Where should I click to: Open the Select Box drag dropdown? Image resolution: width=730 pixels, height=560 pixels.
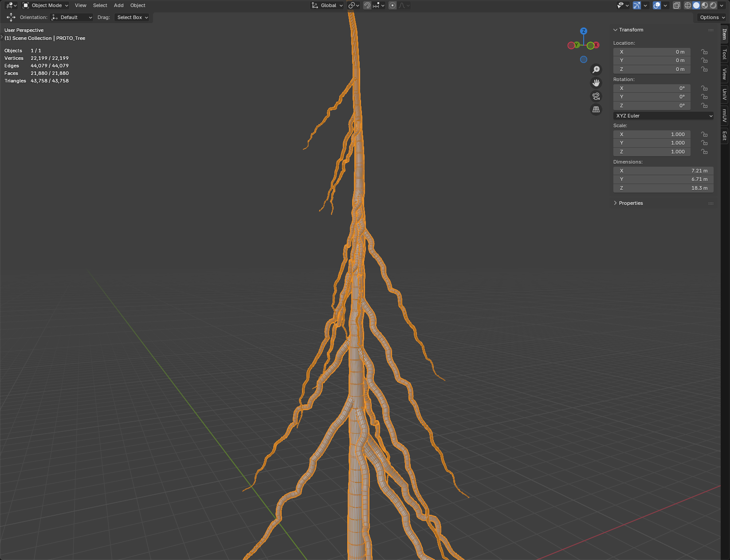(x=133, y=17)
